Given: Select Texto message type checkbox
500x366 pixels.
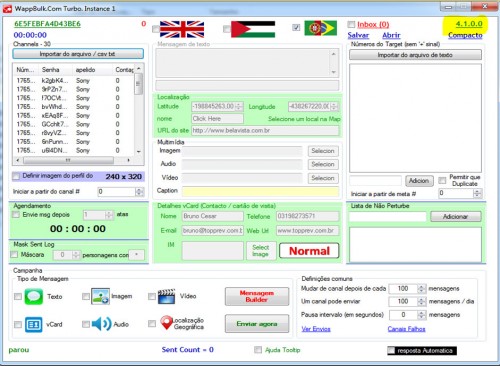Looking at the screenshot, I should pos(18,296).
